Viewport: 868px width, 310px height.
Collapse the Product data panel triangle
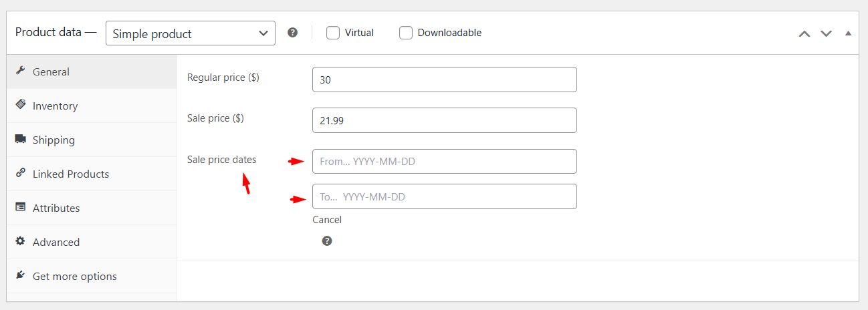point(848,33)
